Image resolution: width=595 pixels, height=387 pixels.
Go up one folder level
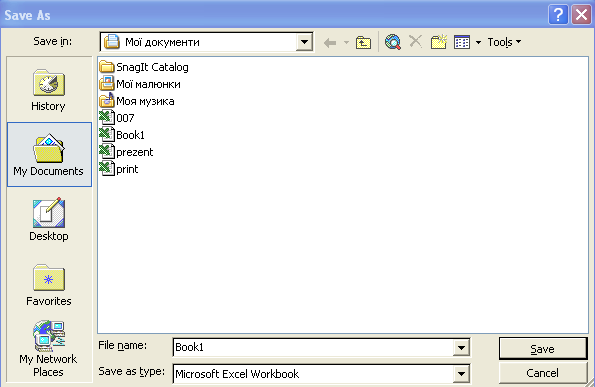point(363,42)
